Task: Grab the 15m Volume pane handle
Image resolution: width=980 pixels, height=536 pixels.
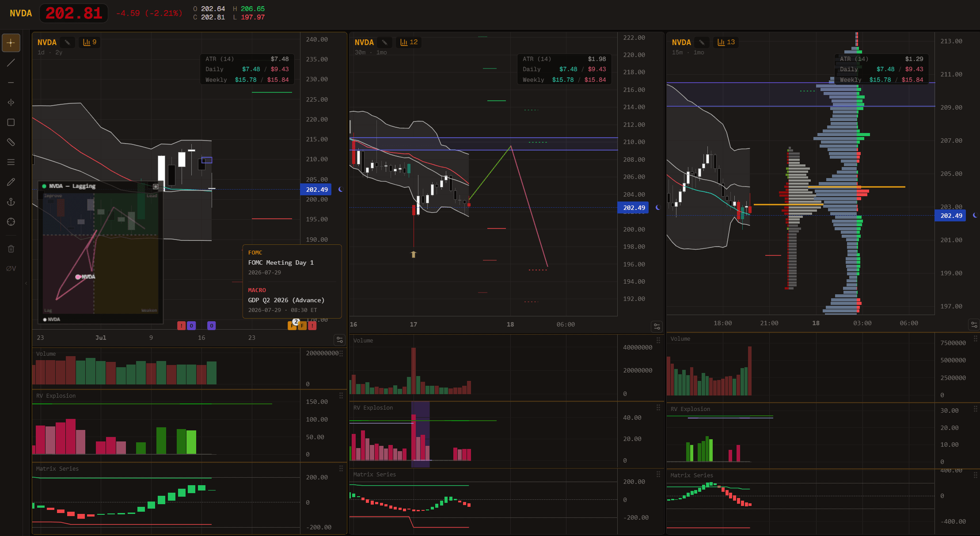Action: click(976, 338)
